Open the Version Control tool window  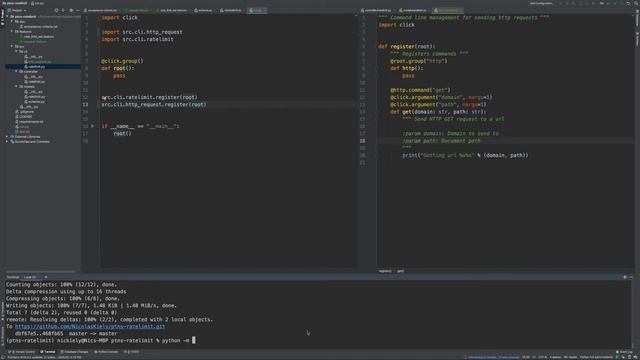(21, 352)
